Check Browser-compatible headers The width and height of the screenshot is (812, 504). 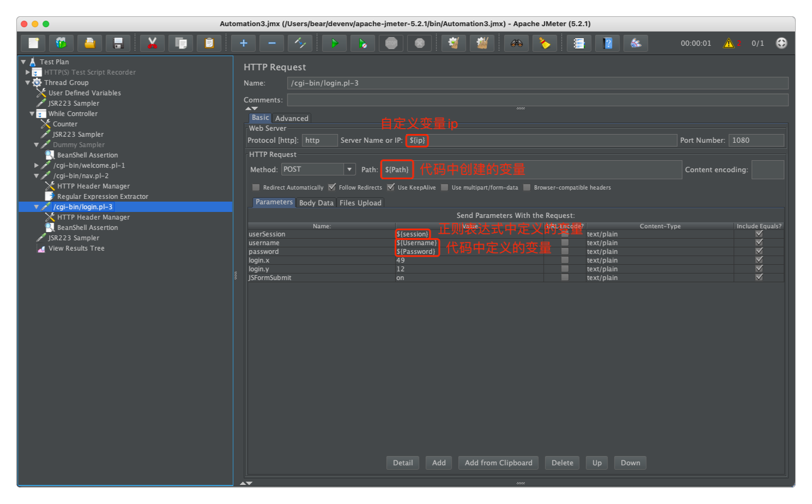527,187
